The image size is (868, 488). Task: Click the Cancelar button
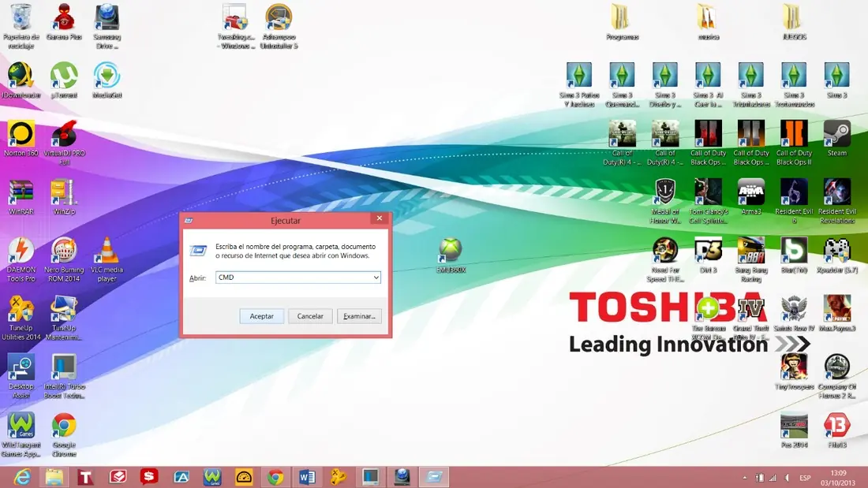click(x=310, y=316)
